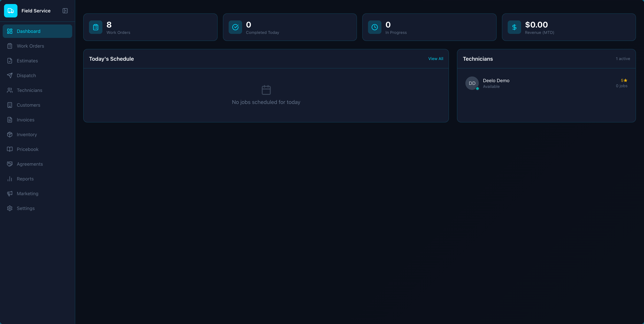Open the Work Orders clipboard icon

[10, 46]
